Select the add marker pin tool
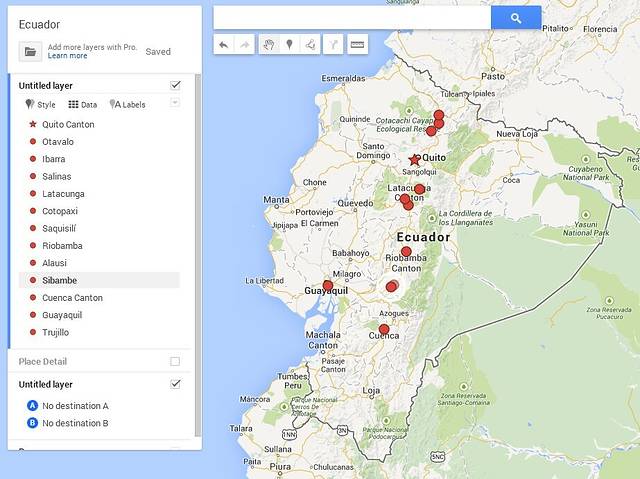Screen dimensions: 640x479 coord(289,44)
